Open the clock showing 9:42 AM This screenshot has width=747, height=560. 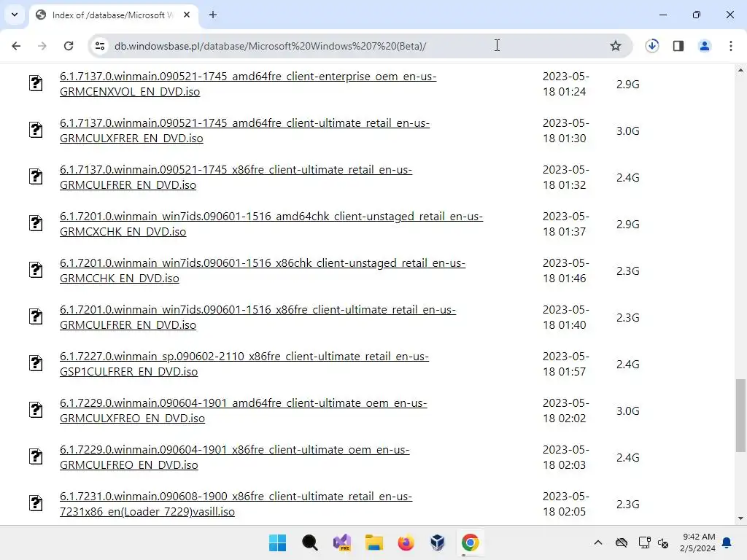(698, 542)
